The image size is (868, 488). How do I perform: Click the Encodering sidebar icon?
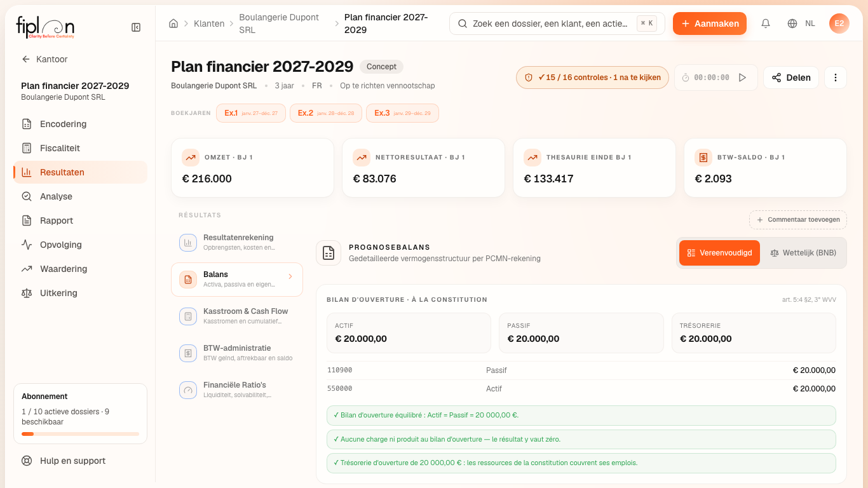[27, 124]
